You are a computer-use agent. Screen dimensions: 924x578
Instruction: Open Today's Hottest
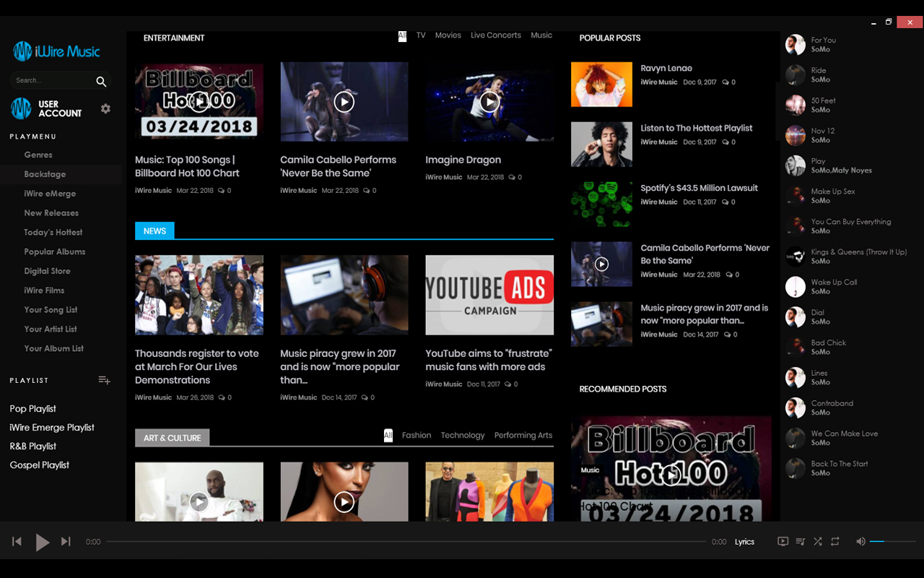click(53, 233)
